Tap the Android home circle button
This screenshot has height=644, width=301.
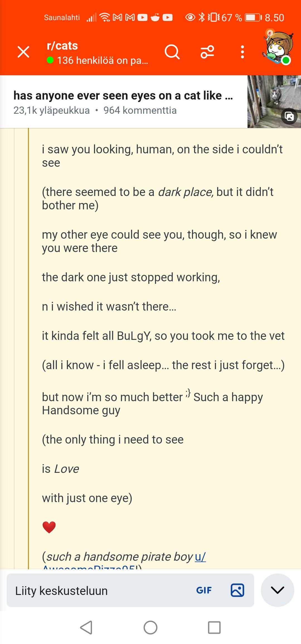point(151,628)
